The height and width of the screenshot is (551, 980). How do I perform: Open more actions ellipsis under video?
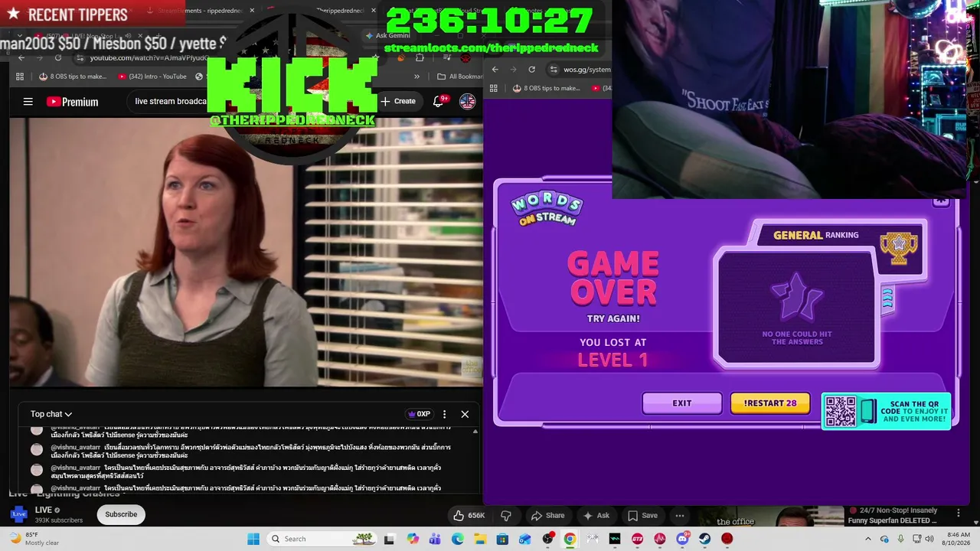click(679, 516)
